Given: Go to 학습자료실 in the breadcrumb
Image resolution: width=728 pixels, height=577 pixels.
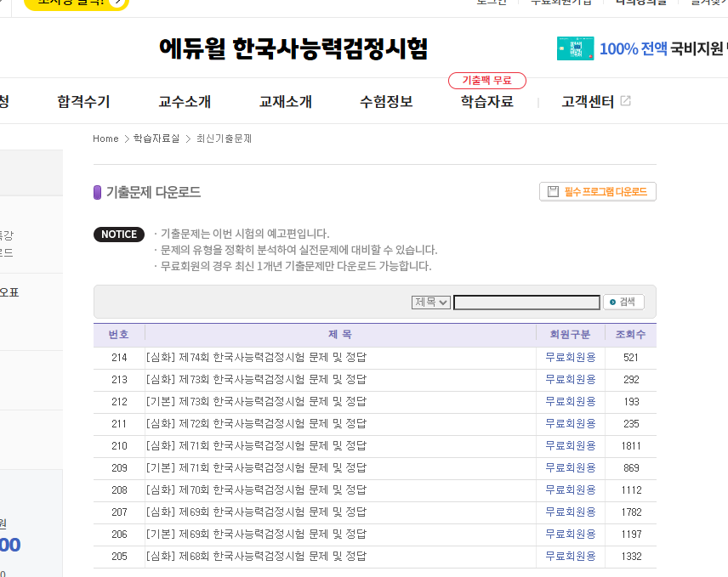Looking at the screenshot, I should click(156, 139).
